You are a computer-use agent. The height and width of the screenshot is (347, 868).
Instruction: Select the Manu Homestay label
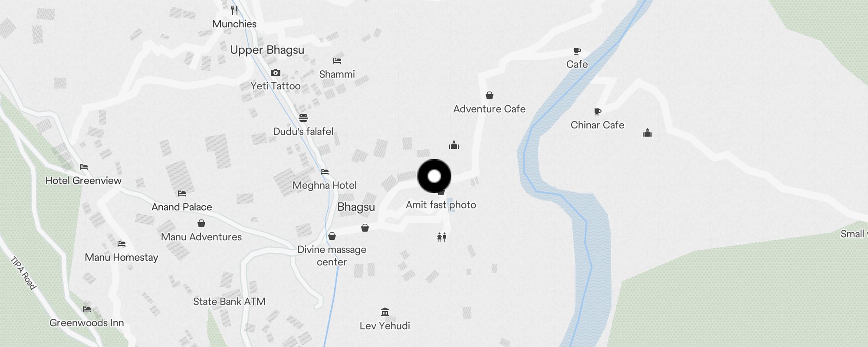pyautogui.click(x=122, y=258)
